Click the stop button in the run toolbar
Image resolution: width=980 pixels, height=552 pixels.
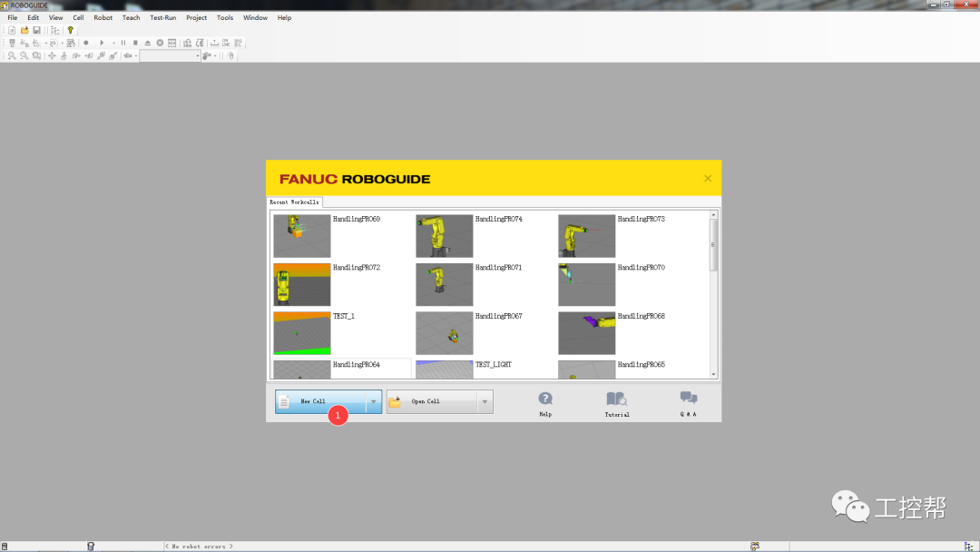point(135,44)
